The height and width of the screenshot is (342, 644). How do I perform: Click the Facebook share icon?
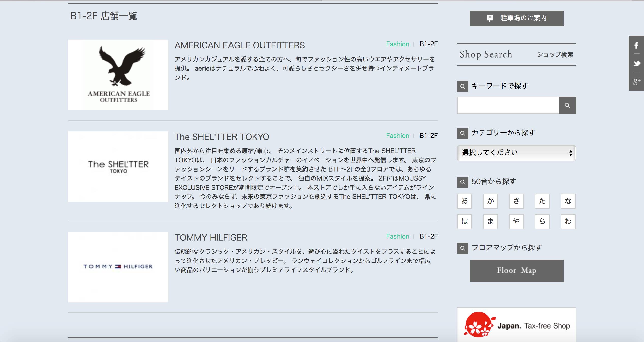(636, 46)
